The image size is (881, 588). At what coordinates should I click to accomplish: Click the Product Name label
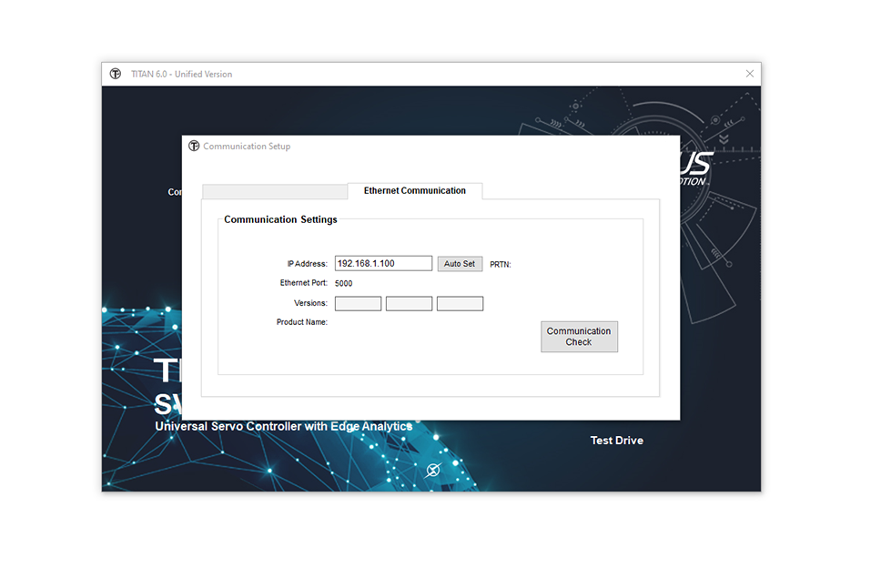tap(301, 322)
